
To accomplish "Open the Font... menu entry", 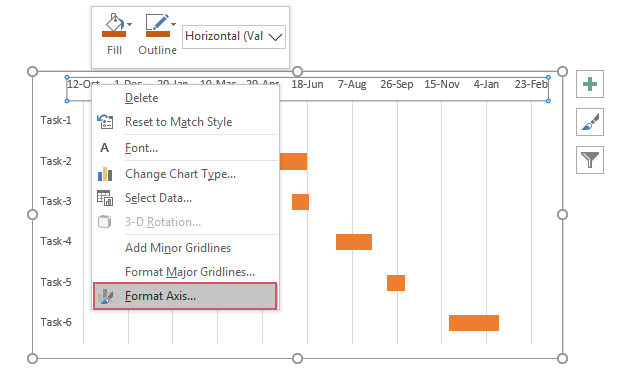I will coord(185,148).
